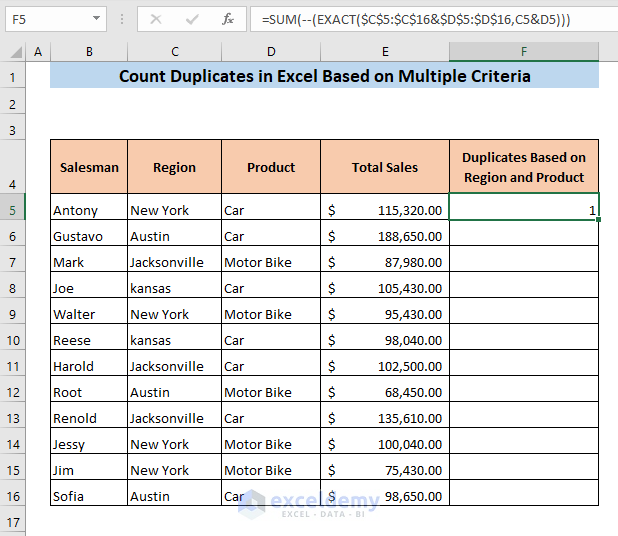Open the Name Box dropdown arrow
The width and height of the screenshot is (618, 536).
click(96, 18)
